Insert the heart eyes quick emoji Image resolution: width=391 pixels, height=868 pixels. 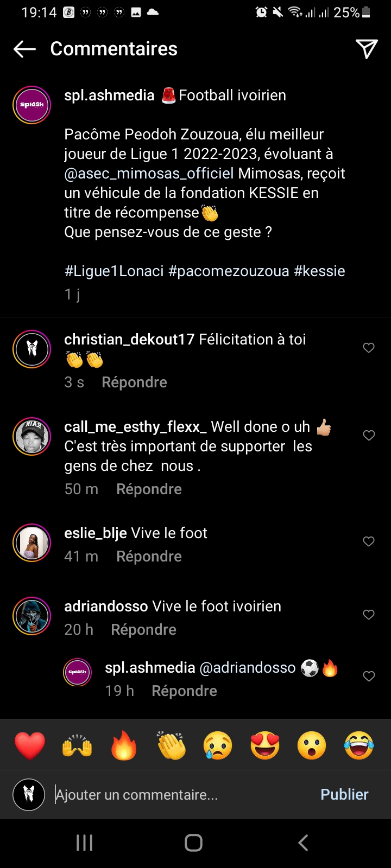(265, 745)
